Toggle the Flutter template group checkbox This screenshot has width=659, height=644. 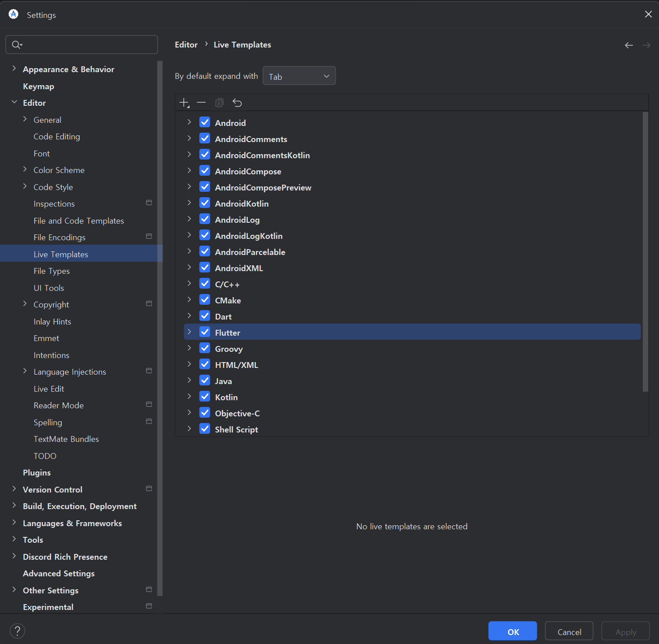205,332
